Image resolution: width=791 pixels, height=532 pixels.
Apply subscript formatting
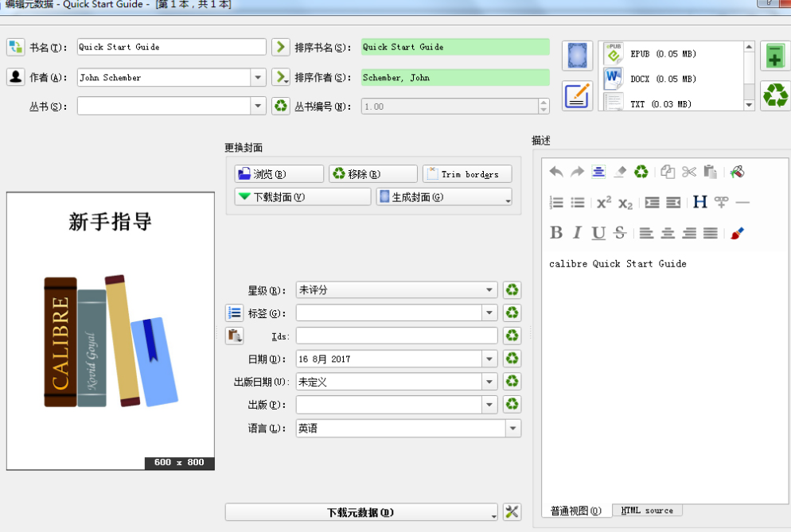coord(625,203)
